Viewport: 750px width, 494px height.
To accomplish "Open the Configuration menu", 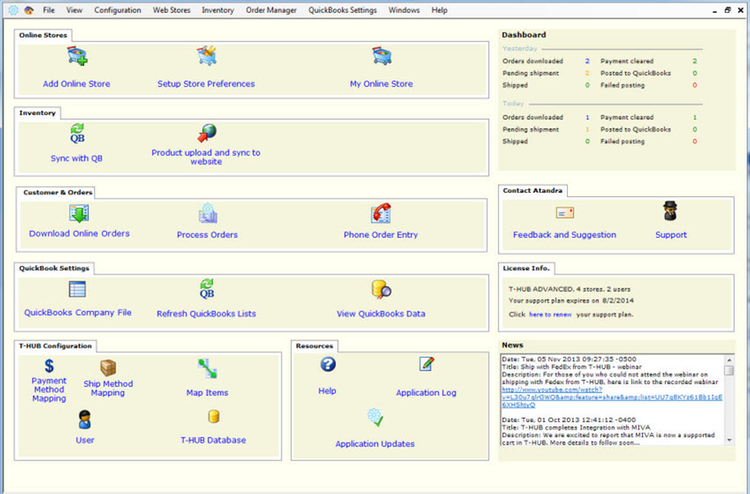I will click(x=118, y=10).
